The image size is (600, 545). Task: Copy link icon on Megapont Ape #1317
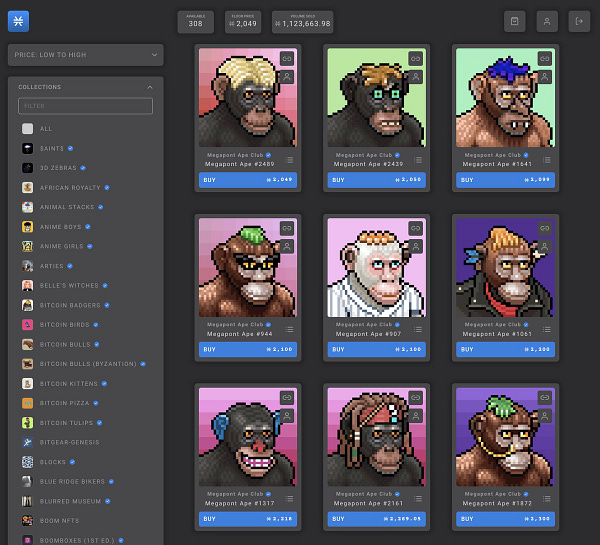point(287,398)
